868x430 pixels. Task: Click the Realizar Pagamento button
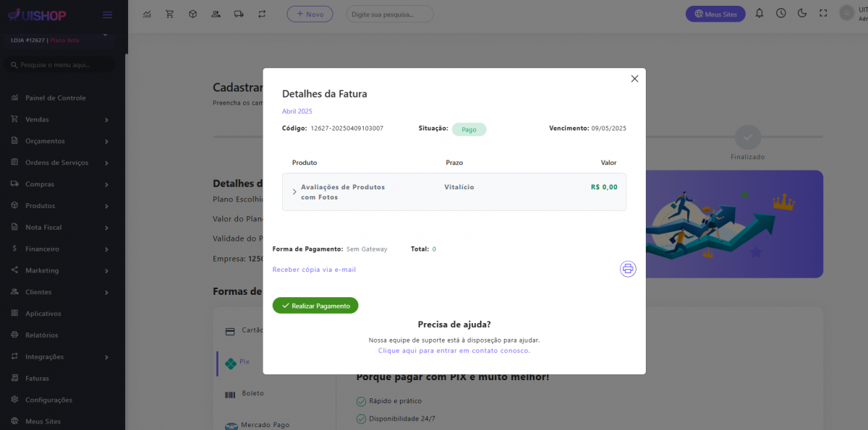(x=315, y=306)
